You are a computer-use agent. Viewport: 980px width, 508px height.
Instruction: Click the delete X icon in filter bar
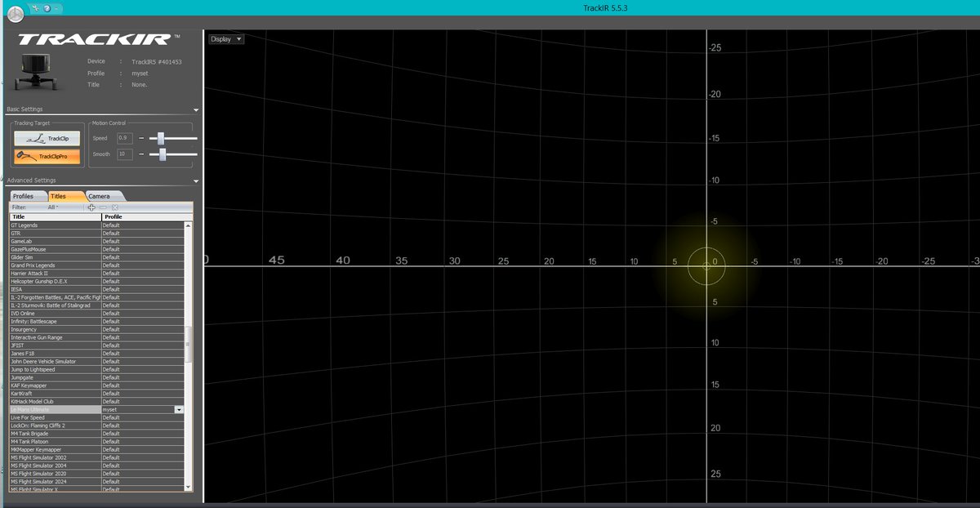115,207
